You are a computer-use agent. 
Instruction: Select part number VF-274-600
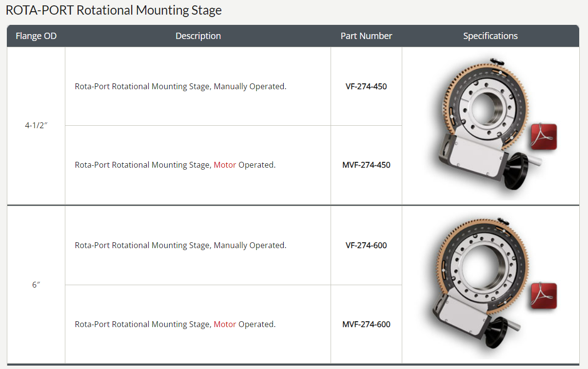coord(366,245)
